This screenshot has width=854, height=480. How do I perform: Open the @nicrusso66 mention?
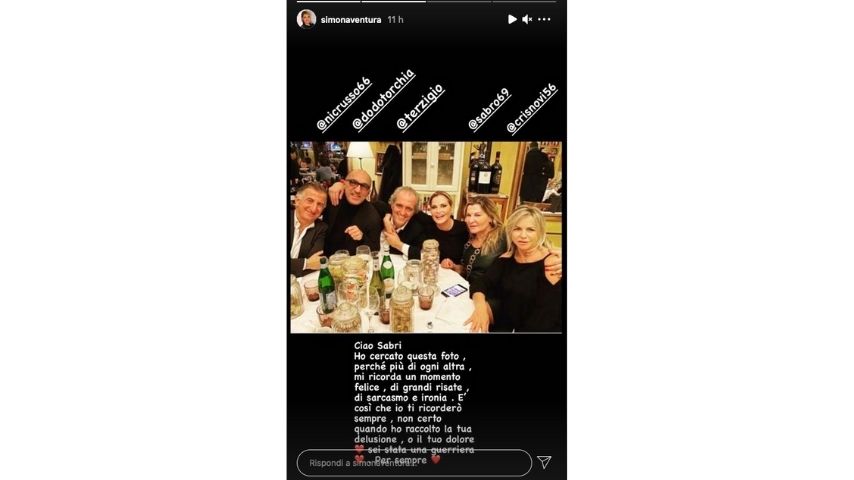(x=344, y=104)
